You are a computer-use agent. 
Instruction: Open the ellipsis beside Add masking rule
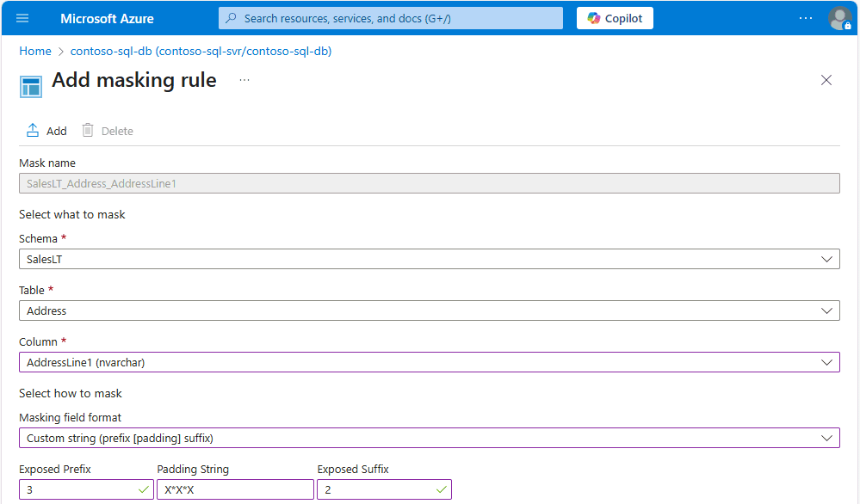click(x=244, y=80)
